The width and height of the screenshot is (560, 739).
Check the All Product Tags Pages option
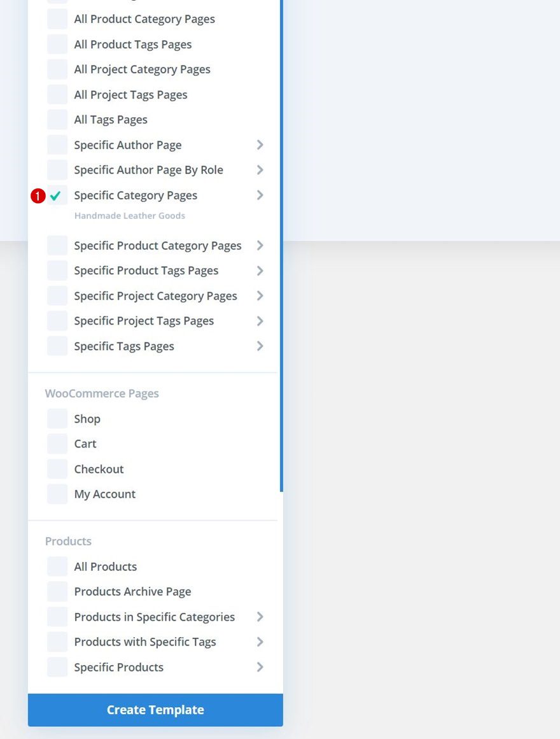coord(57,44)
